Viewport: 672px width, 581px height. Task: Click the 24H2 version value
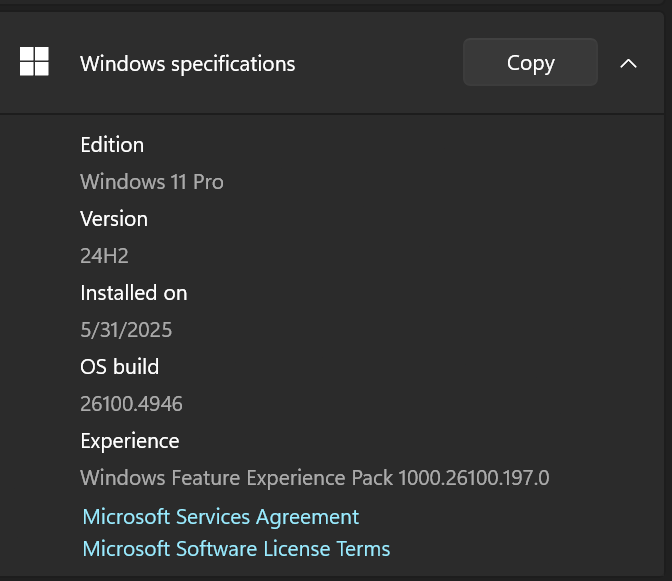(104, 256)
